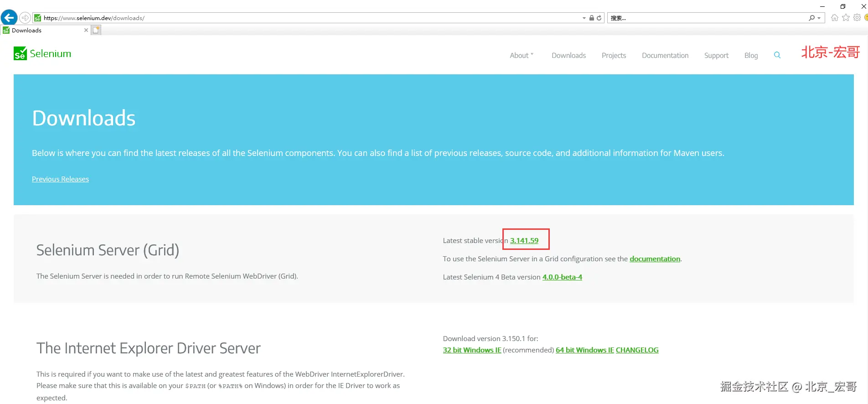Download Selenium 4.0.0-beta-4 link
The height and width of the screenshot is (404, 868).
pyautogui.click(x=562, y=277)
